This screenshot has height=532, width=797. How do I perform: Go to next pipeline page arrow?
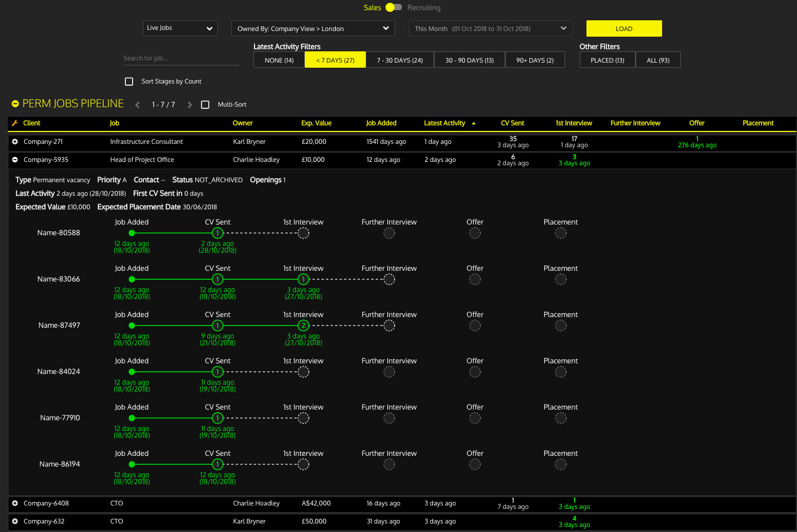190,104
